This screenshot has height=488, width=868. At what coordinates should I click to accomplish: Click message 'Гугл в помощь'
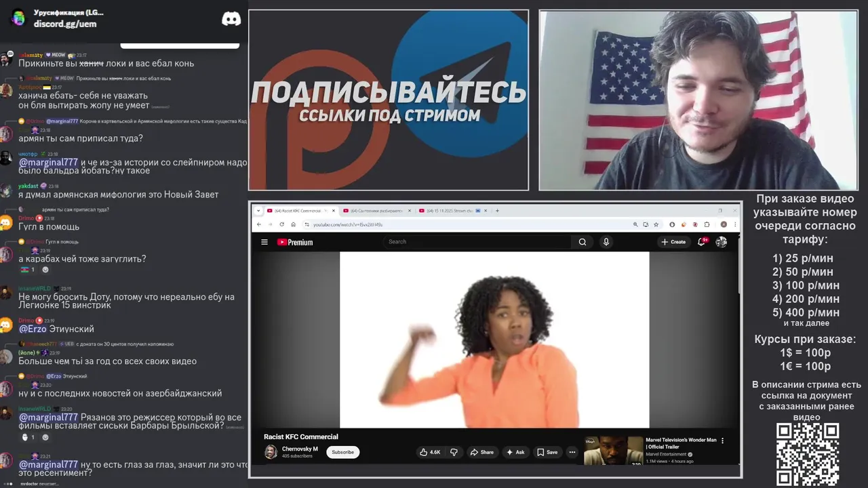point(49,226)
